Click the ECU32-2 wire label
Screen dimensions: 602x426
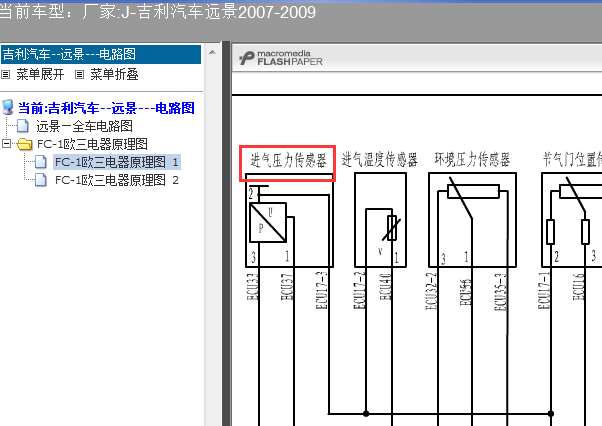431,291
